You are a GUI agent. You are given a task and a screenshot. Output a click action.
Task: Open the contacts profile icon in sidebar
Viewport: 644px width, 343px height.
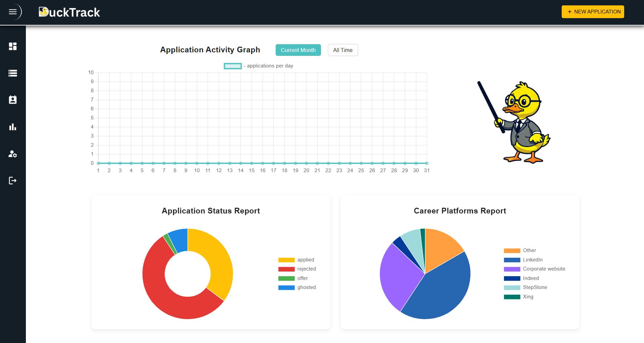point(13,100)
